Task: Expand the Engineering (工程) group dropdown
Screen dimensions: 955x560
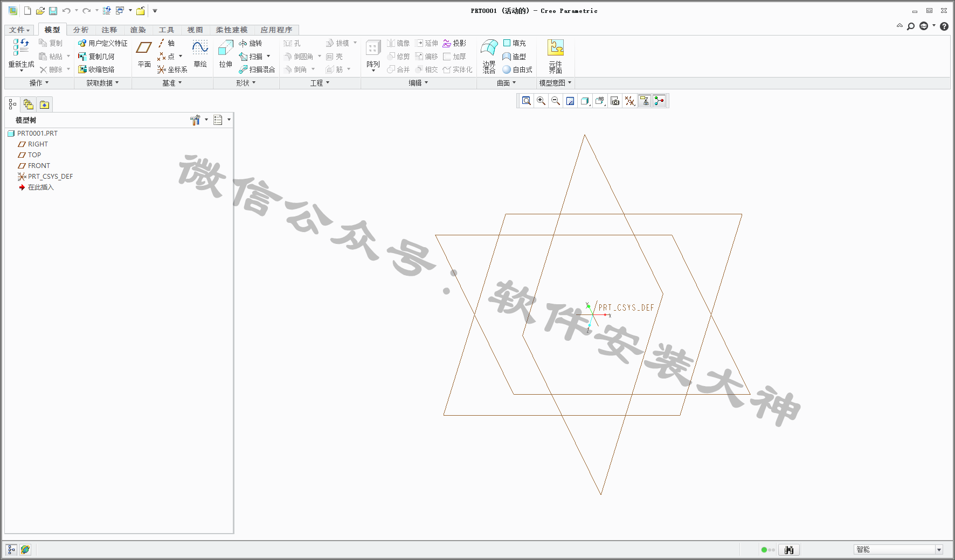Action: (x=320, y=83)
